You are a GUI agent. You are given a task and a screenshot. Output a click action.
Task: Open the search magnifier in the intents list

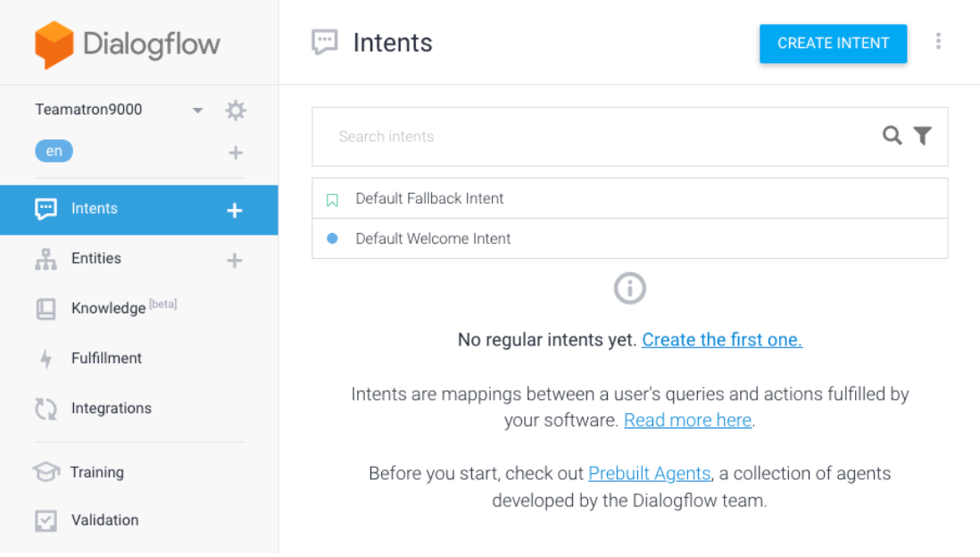pos(892,136)
